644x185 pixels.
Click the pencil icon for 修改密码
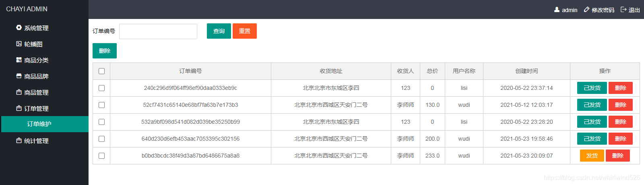point(586,9)
